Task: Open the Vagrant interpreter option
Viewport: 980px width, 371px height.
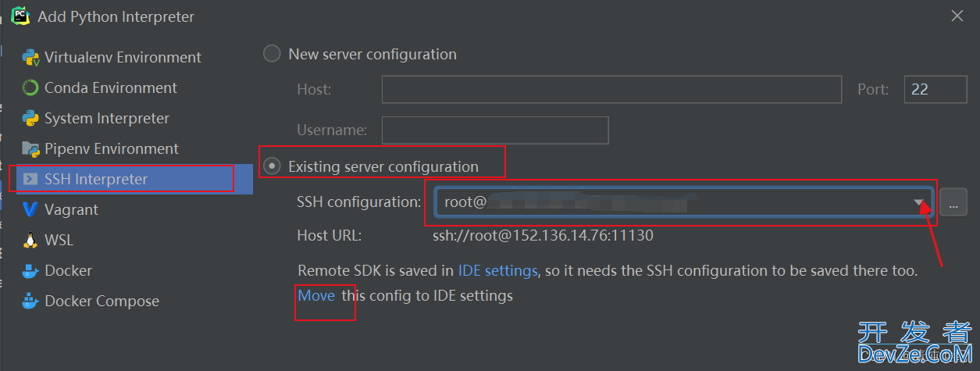Action: [x=71, y=209]
